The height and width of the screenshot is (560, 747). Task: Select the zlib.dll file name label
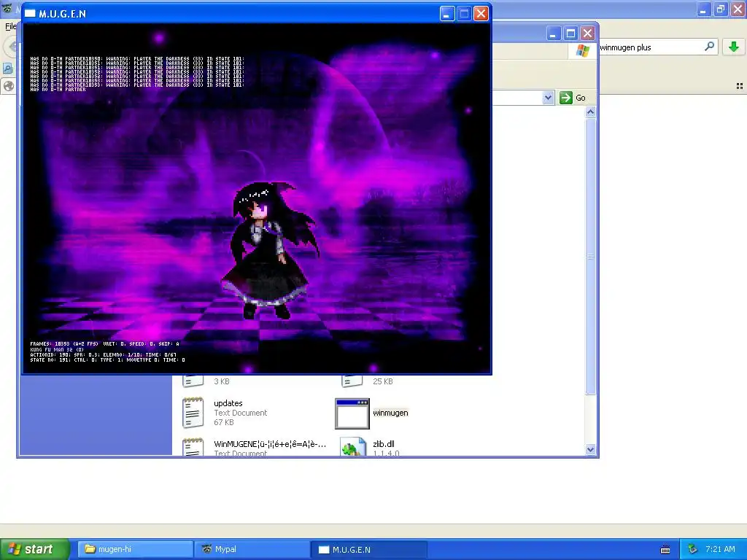point(384,444)
